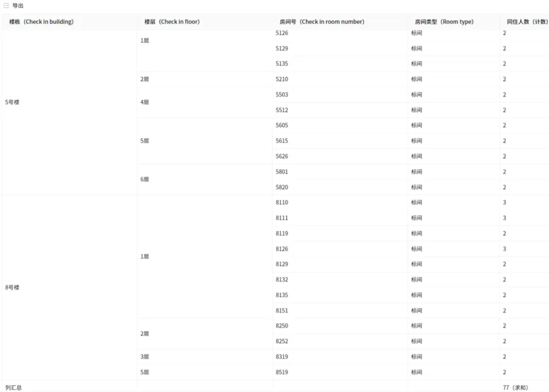Click room number 8519
The width and height of the screenshot is (549, 392).
(x=282, y=372)
